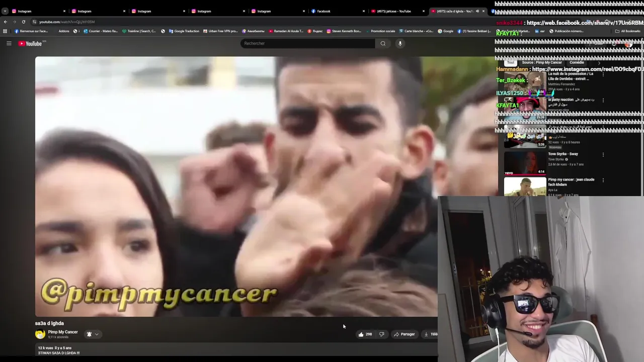Image resolution: width=644 pixels, height=362 pixels.
Task: Dislike the video with thumbs down
Action: [381, 334]
